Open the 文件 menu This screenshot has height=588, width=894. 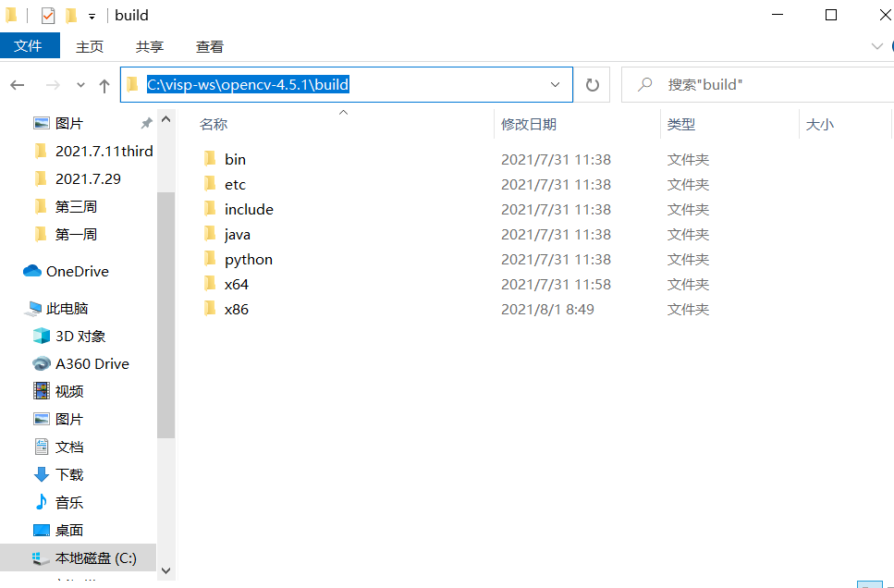click(x=30, y=45)
